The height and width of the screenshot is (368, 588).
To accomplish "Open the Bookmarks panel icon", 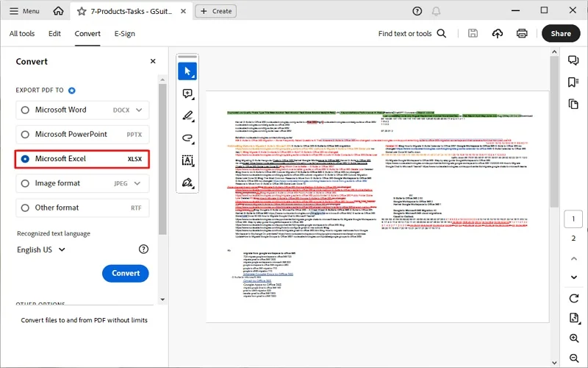I will point(573,82).
